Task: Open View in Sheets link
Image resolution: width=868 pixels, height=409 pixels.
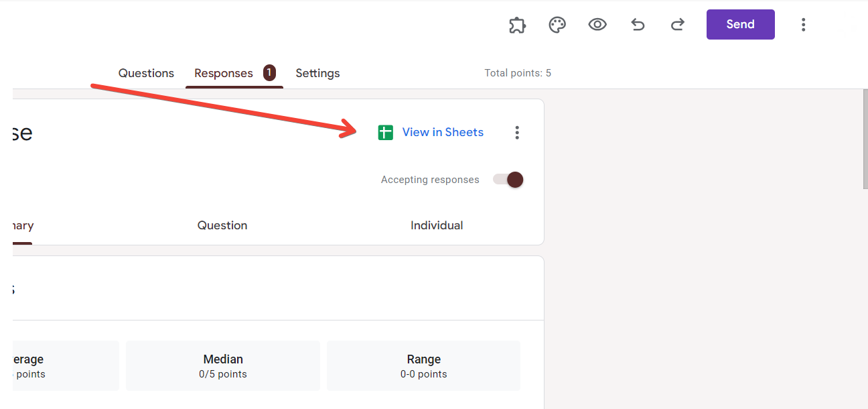Action: click(443, 132)
